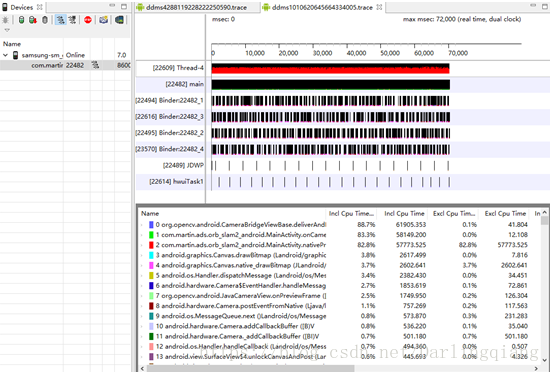
Task: Click the vertical scrollbar up arrow in profile table
Action: click(544, 212)
